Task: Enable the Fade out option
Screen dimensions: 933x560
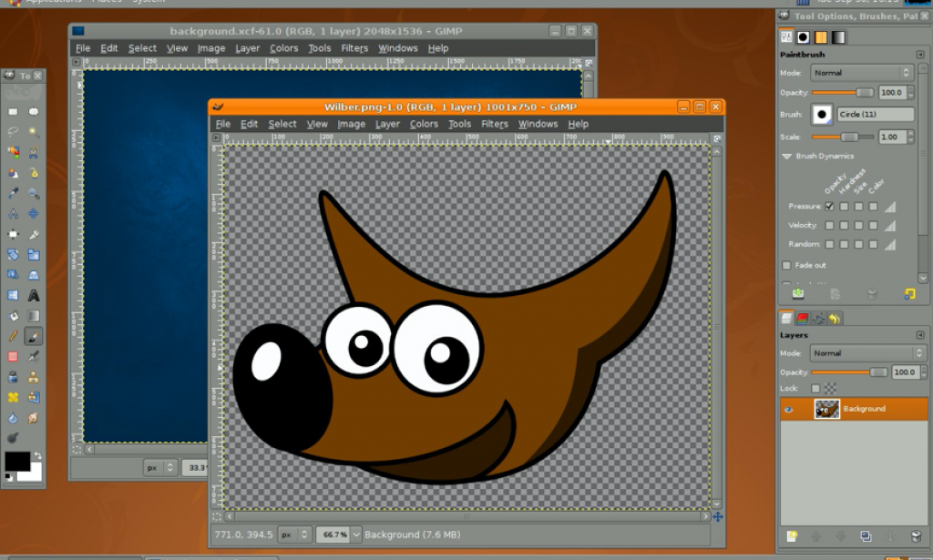Action: 786,265
